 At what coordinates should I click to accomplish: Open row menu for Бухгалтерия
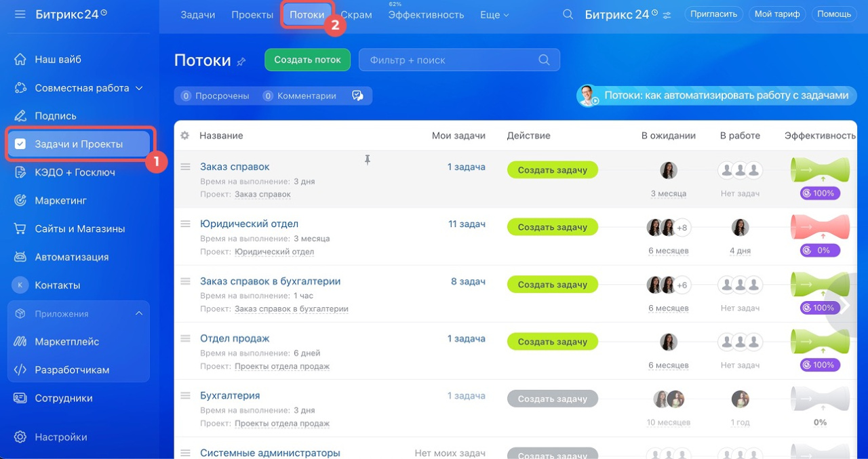coord(185,395)
